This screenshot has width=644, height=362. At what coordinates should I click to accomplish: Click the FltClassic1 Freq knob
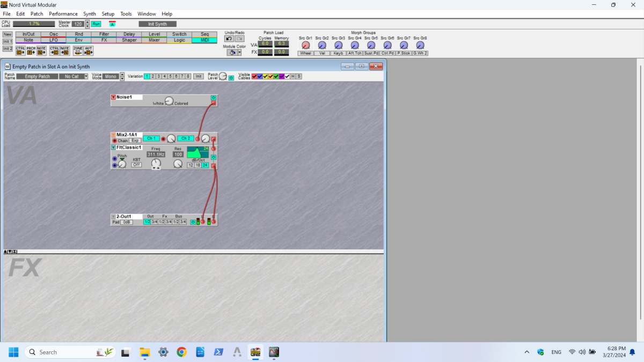[156, 162]
